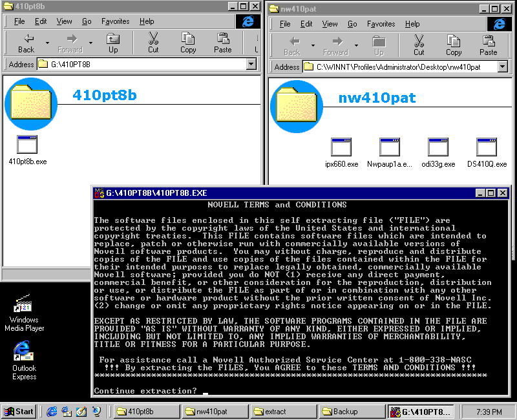
Task: Click the MS-DOS window title bar
Action: [x=301, y=193]
